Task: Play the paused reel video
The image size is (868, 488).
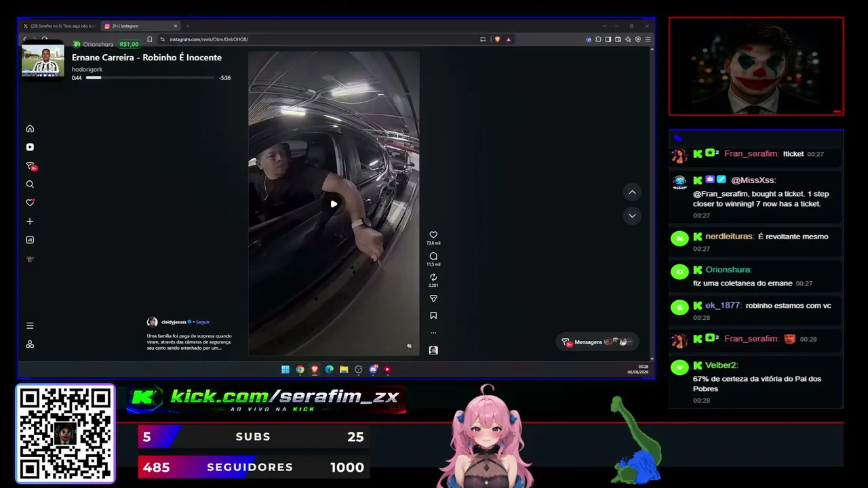Action: [334, 204]
